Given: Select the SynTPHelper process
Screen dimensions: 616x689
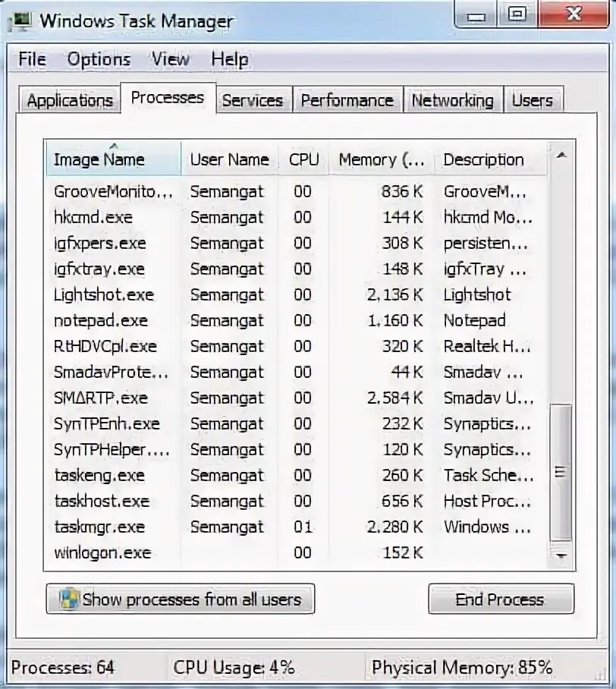Looking at the screenshot, I should click(x=297, y=449).
